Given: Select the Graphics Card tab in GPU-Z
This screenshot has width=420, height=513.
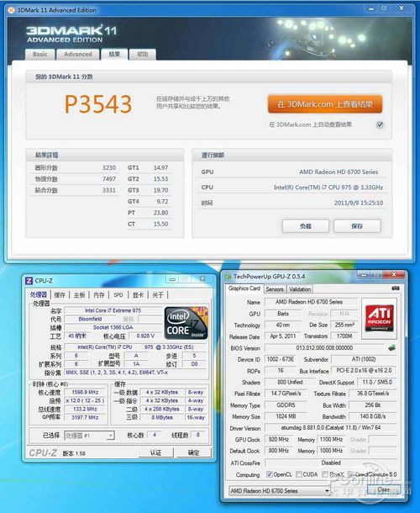Looking at the screenshot, I should (244, 288).
